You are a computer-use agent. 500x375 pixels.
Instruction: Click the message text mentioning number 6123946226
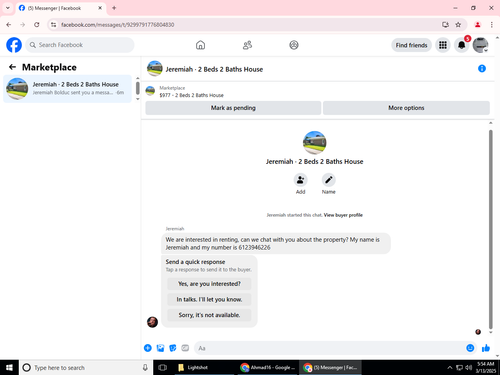point(276,243)
